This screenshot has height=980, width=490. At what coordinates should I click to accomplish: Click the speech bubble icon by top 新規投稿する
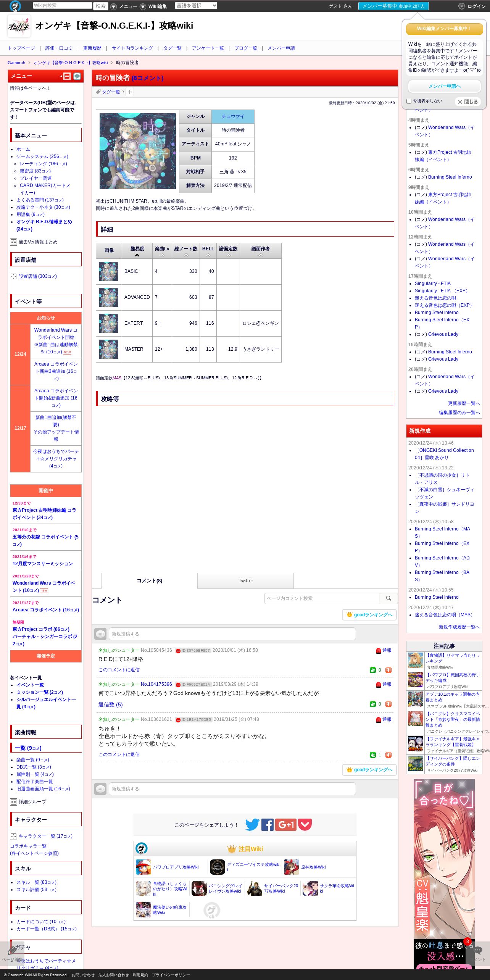point(100,634)
